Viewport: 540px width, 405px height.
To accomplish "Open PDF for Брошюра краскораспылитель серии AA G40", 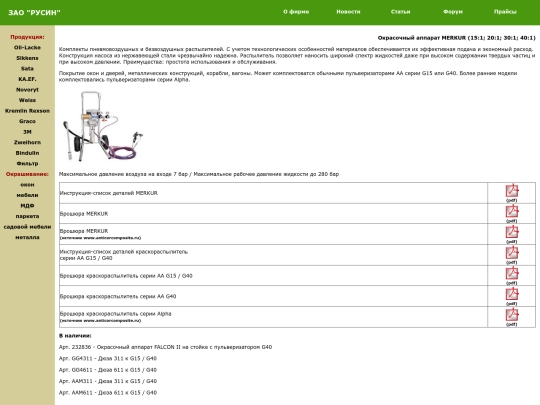I will pos(512,294).
